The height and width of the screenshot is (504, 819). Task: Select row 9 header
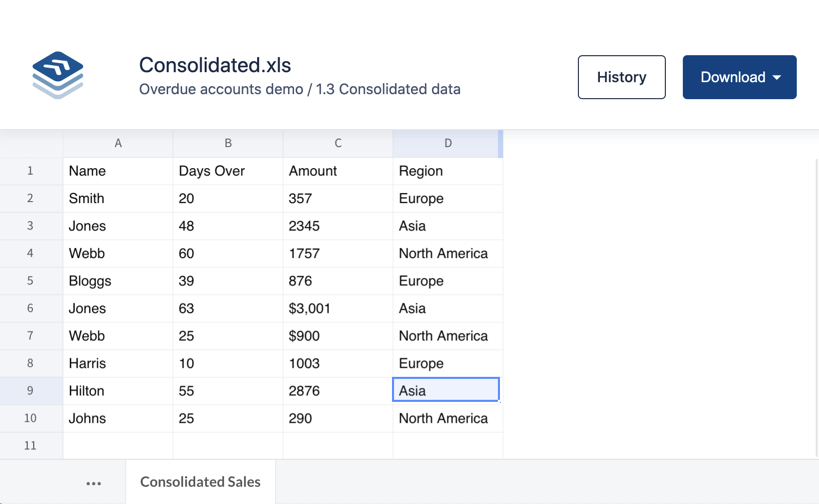pos(30,391)
